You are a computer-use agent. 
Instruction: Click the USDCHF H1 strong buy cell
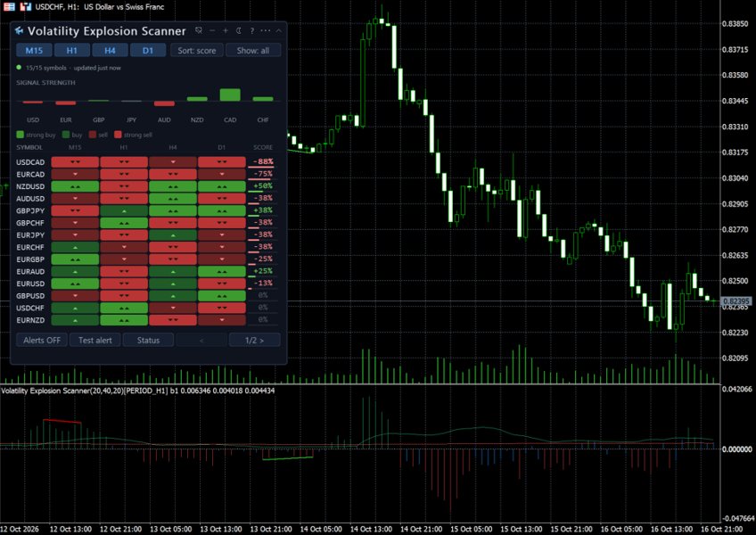coord(124,308)
